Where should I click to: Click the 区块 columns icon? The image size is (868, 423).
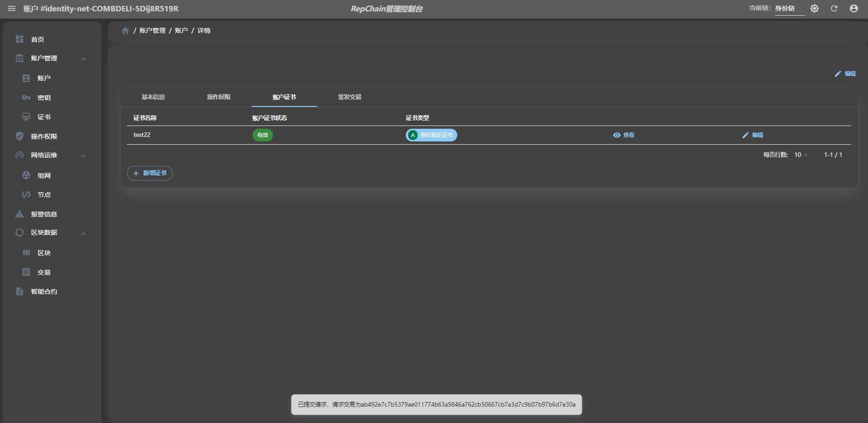point(26,252)
